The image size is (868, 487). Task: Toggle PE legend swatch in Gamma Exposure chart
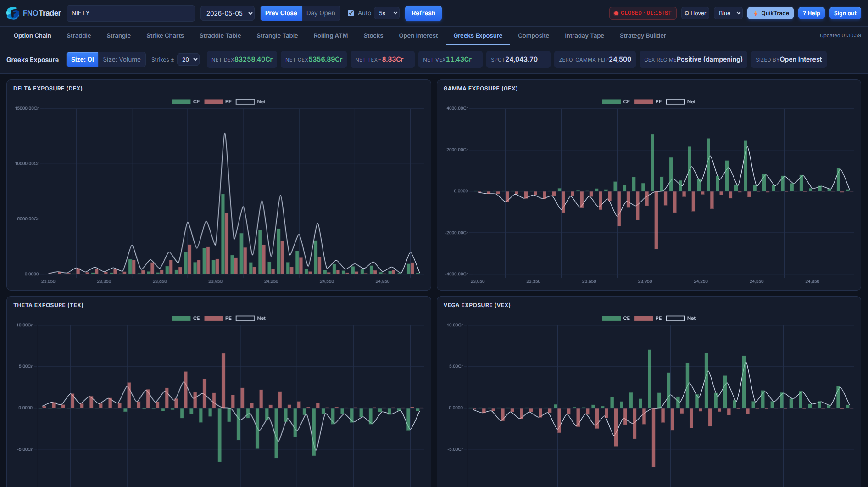coord(644,101)
